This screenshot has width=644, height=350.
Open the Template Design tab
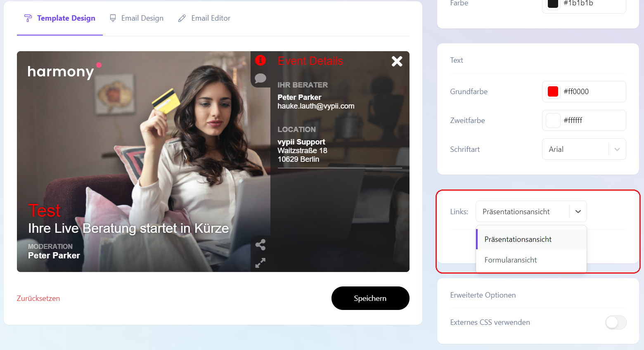tap(60, 18)
